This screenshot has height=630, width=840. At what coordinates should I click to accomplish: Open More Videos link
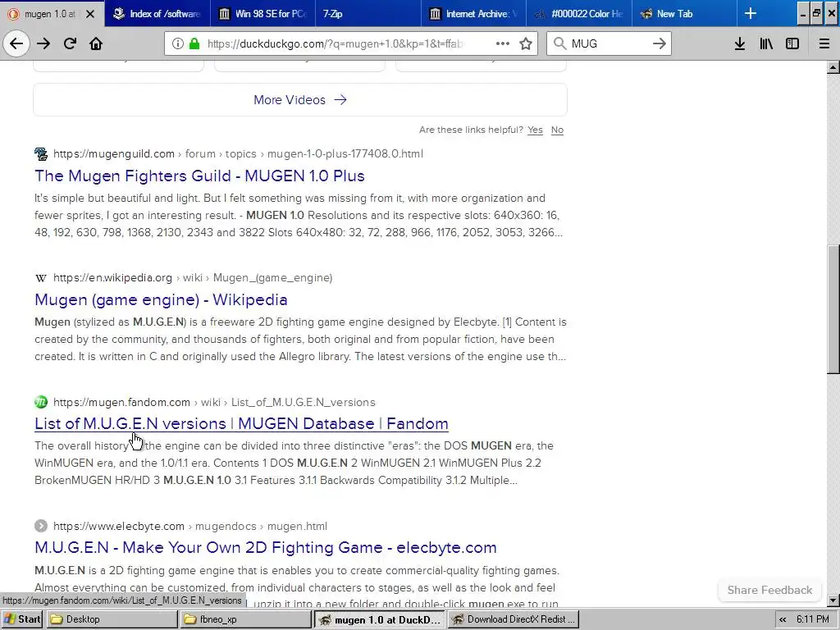click(300, 99)
